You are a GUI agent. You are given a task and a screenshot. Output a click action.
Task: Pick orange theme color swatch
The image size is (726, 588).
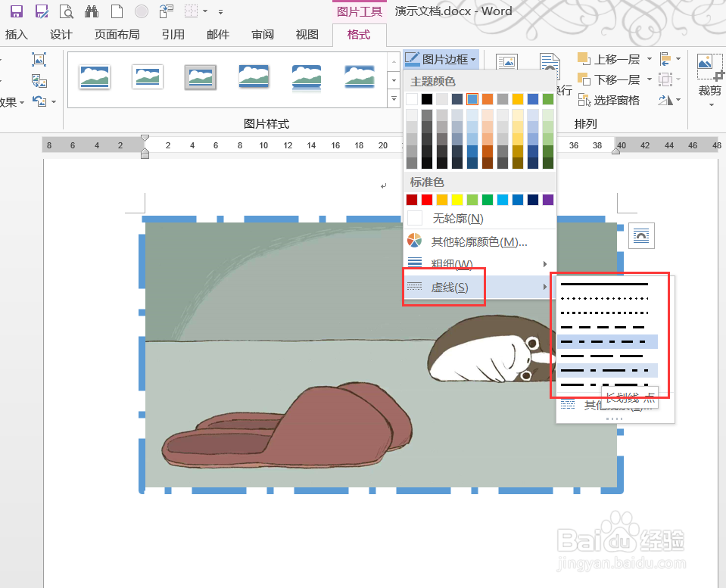pyautogui.click(x=488, y=99)
